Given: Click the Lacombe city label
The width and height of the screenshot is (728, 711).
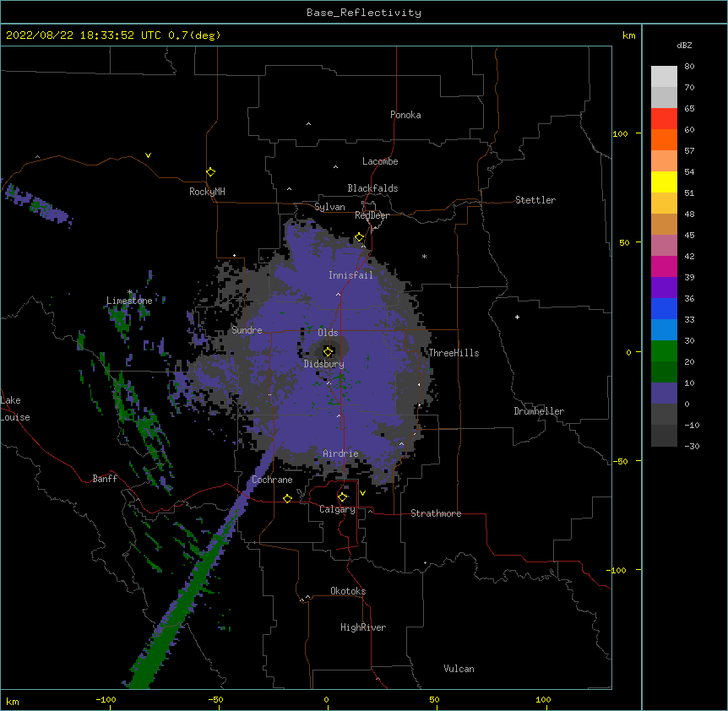Looking at the screenshot, I should tap(380, 161).
